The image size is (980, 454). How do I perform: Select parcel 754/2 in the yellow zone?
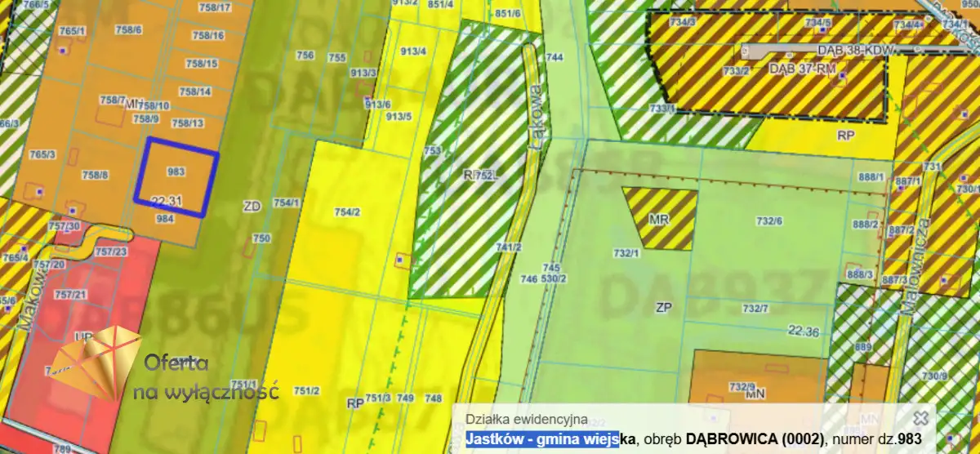[x=347, y=212]
